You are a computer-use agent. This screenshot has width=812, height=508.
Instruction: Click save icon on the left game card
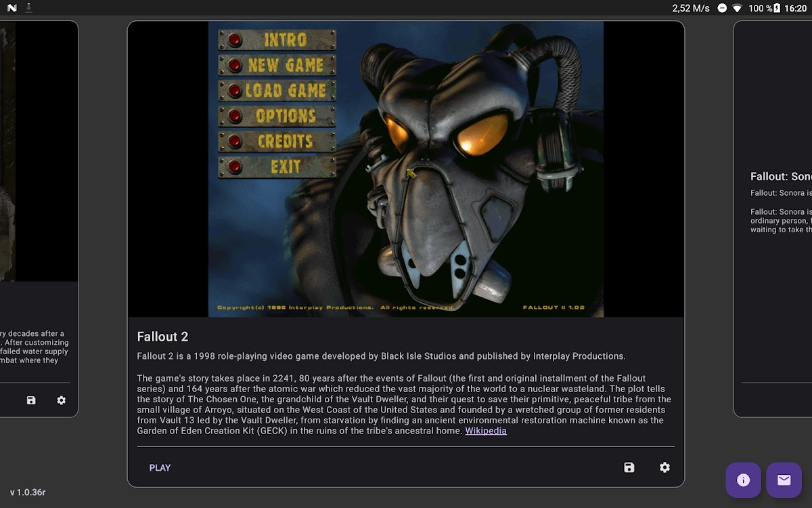31,400
